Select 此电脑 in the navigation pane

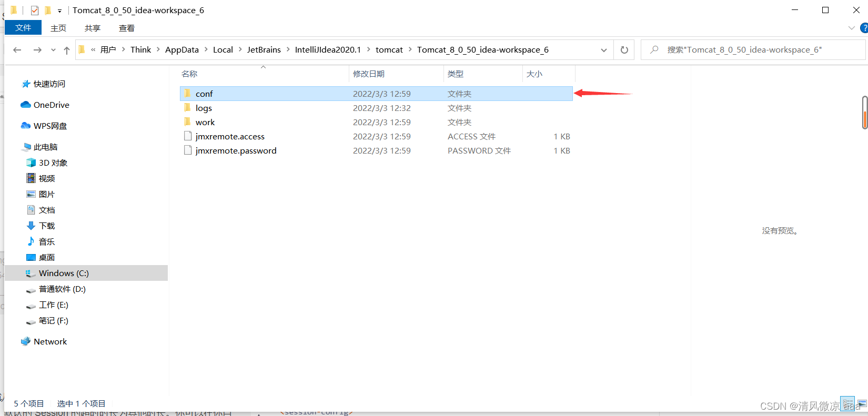[x=45, y=147]
